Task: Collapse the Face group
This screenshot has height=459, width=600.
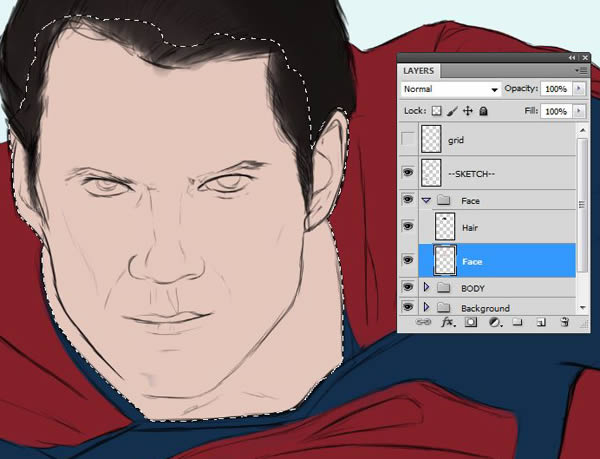Action: coord(426,200)
